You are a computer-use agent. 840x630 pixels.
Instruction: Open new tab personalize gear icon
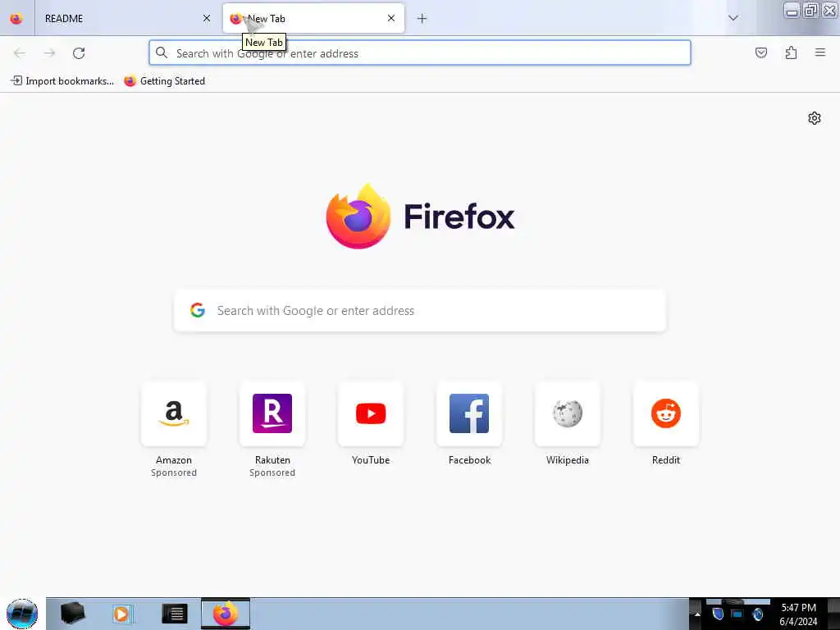pos(815,118)
